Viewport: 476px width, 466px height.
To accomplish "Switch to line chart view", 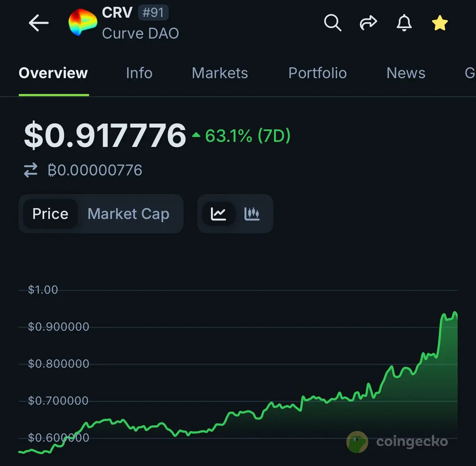I will click(x=218, y=214).
